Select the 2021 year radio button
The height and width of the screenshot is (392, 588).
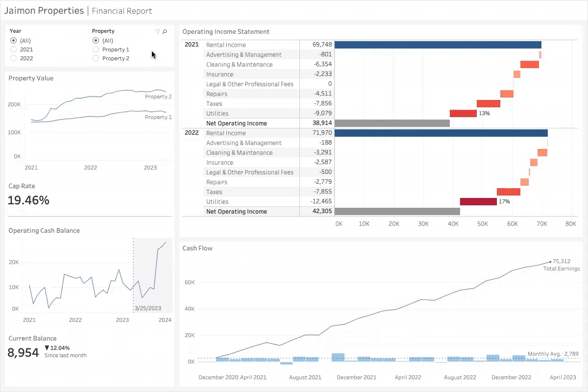click(14, 49)
